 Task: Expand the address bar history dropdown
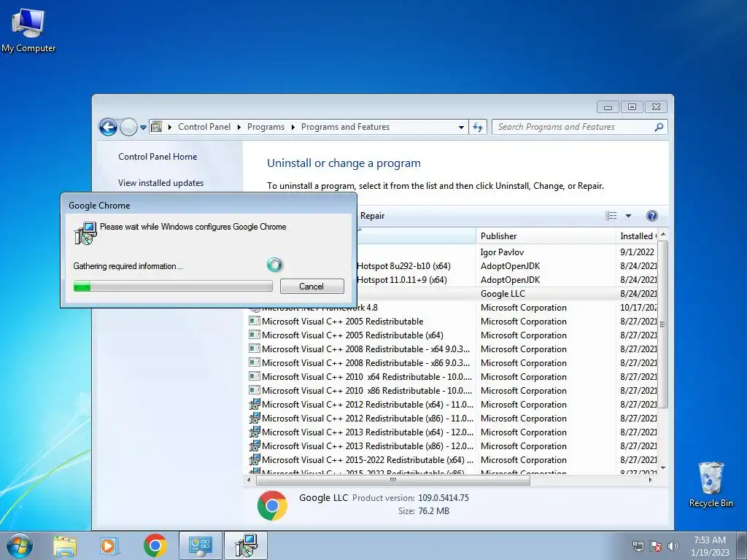461,127
